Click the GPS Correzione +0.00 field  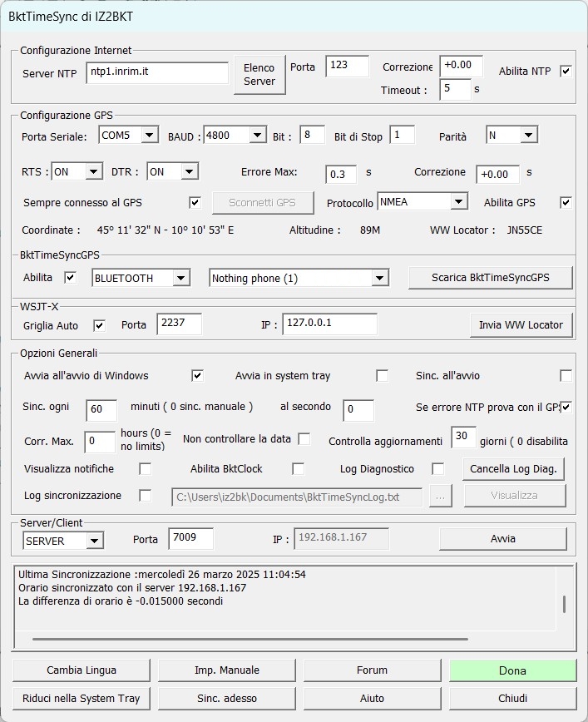pos(497,175)
